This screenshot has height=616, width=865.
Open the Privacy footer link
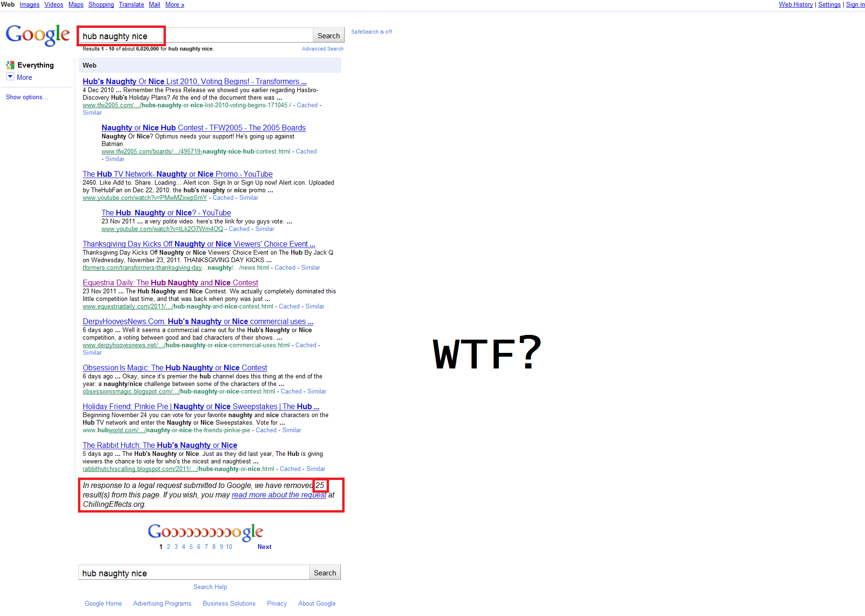(277, 604)
